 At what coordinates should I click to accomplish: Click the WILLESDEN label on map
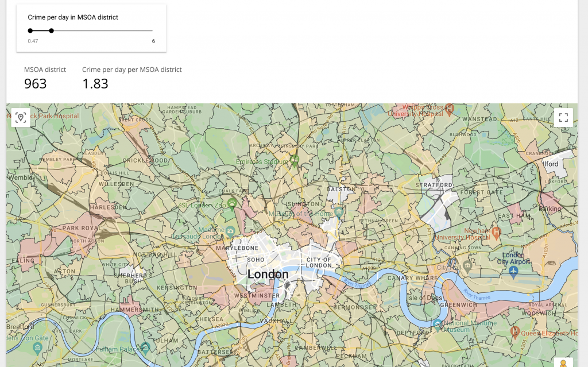pos(116,184)
